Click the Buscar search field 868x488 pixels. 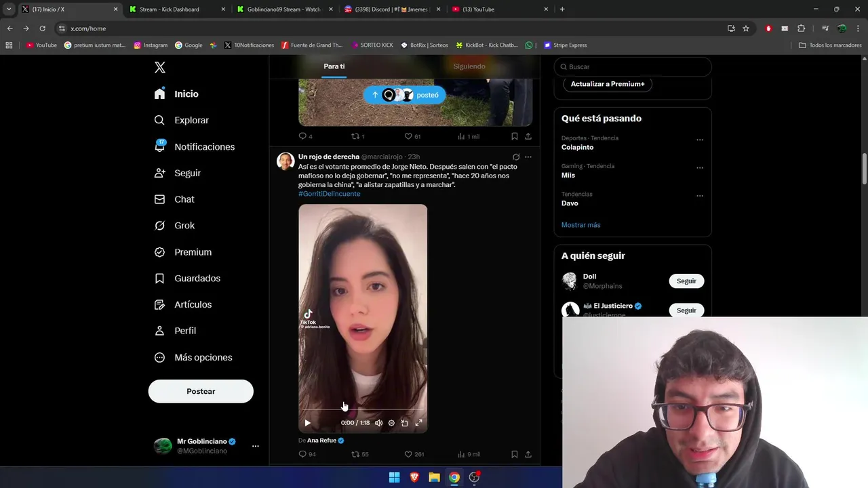click(x=633, y=66)
